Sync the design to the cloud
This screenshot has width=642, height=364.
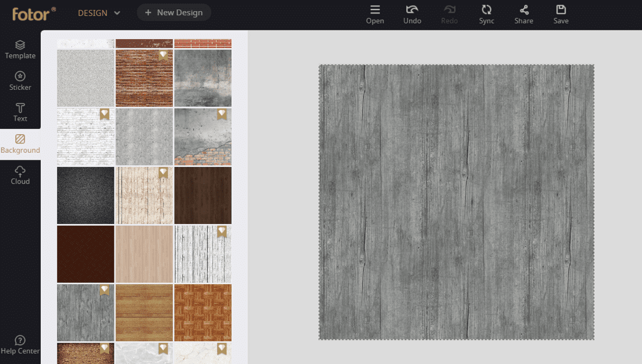tap(486, 15)
